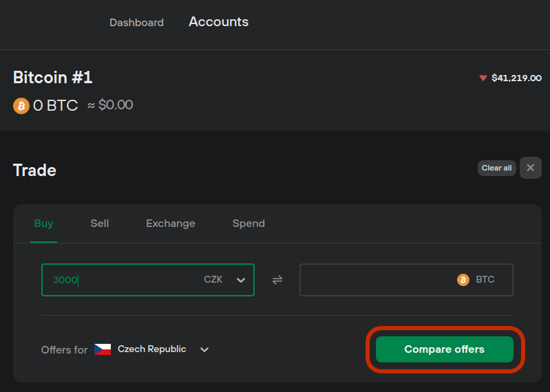Click the BTC amount input field
This screenshot has height=392, width=550.
click(406, 280)
